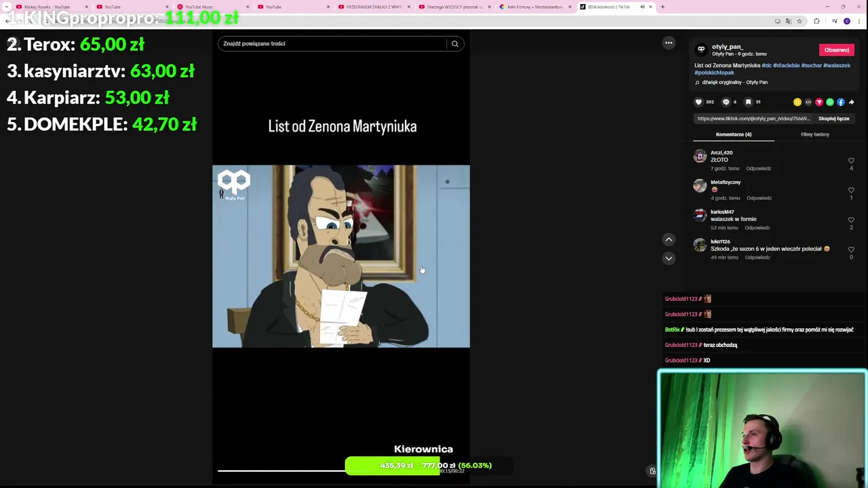Like luko1126's comment about sezon 6
The height and width of the screenshot is (488, 868).
pyautogui.click(x=851, y=249)
